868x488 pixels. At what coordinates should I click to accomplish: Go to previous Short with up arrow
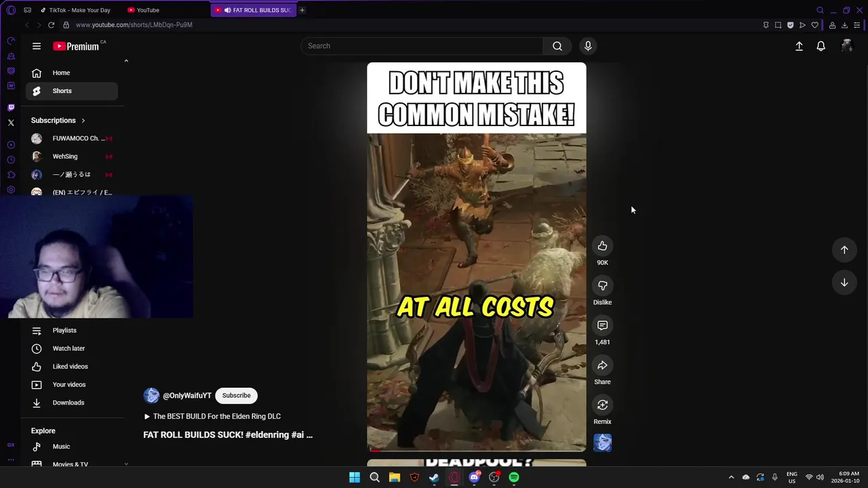pyautogui.click(x=844, y=249)
